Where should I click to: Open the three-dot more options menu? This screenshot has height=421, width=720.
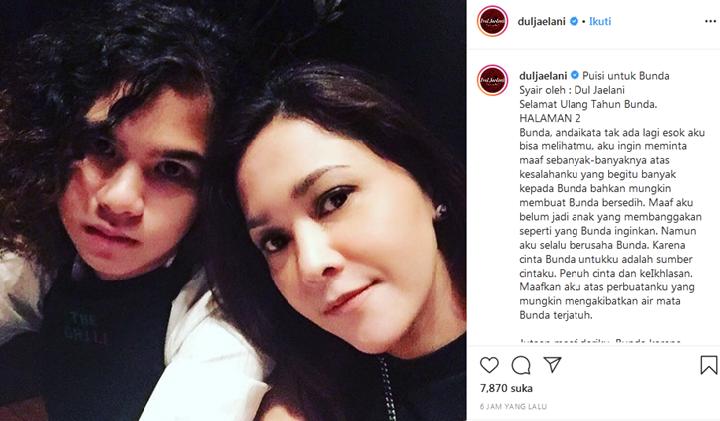tap(710, 22)
